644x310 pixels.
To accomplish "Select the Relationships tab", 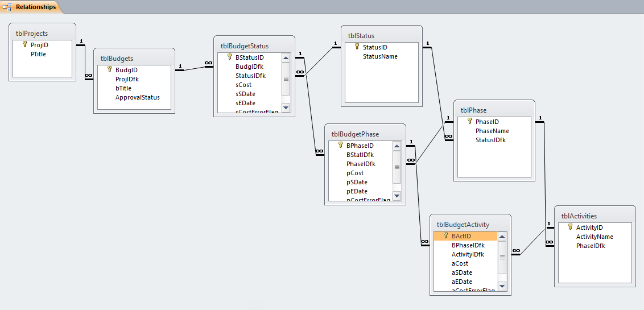I will [31, 7].
